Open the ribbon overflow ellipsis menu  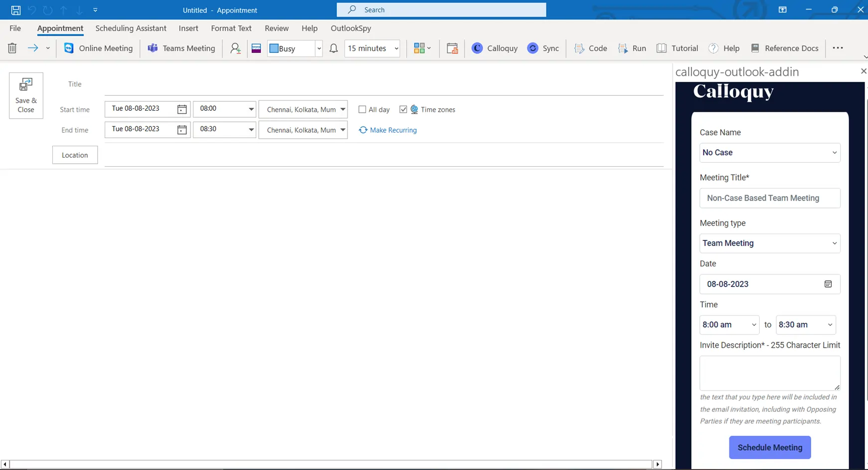[x=838, y=48]
